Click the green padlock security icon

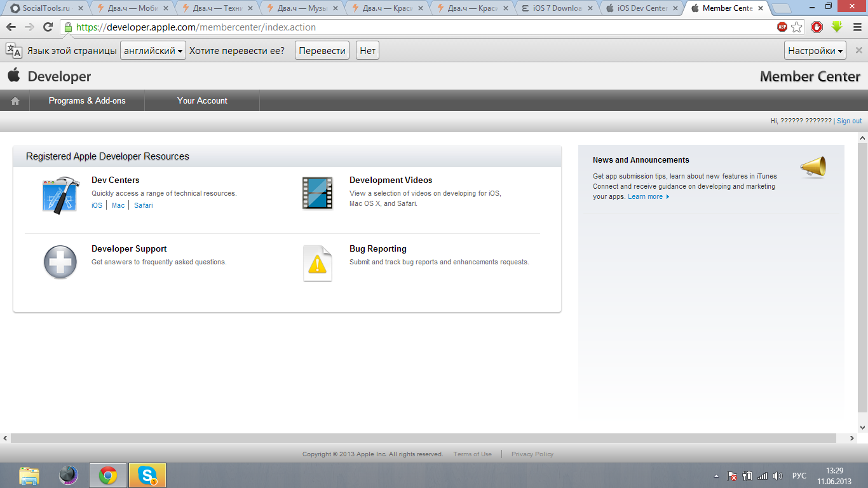pyautogui.click(x=68, y=27)
